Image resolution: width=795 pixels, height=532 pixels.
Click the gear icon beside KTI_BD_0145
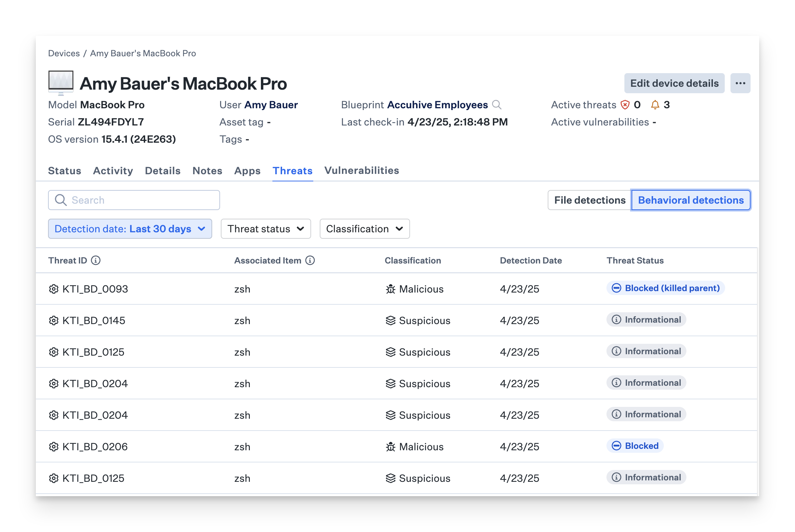[54, 320]
